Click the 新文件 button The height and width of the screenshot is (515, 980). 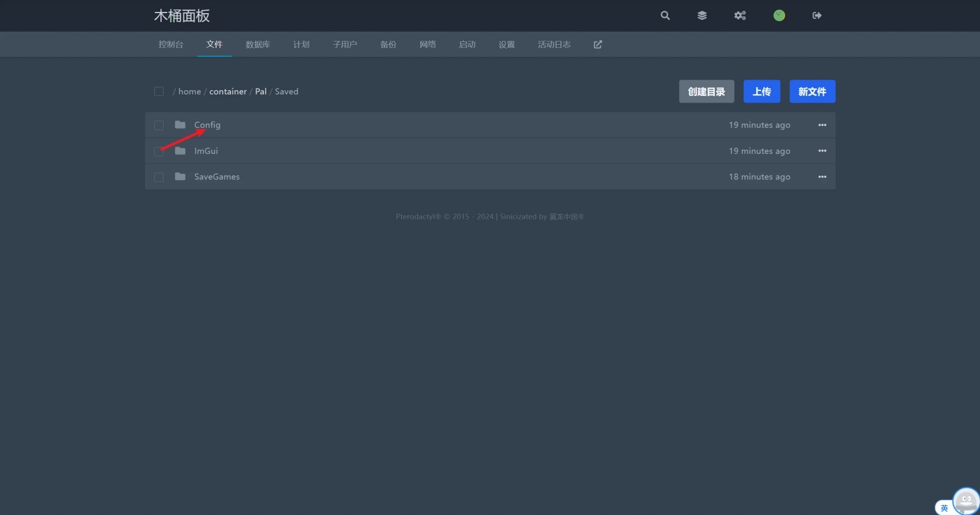812,92
